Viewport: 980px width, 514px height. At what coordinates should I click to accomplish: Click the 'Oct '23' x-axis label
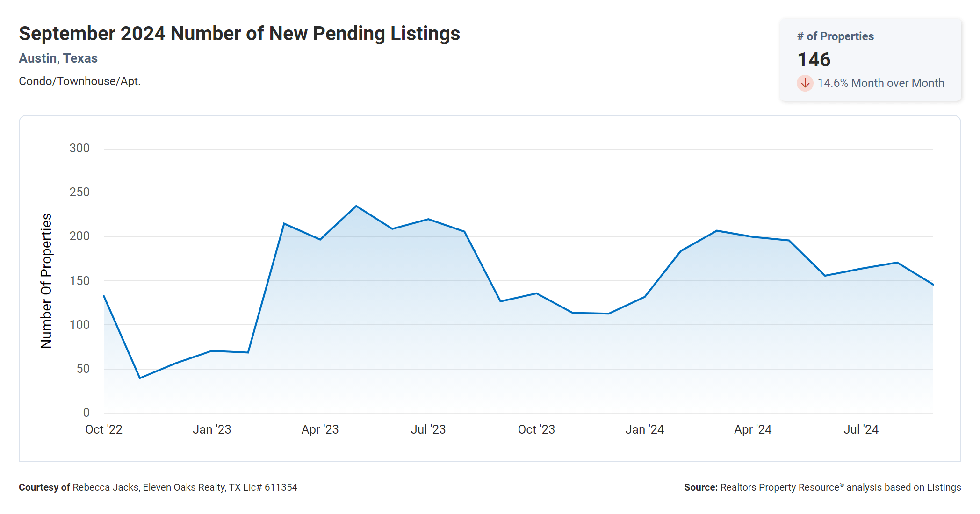536,429
